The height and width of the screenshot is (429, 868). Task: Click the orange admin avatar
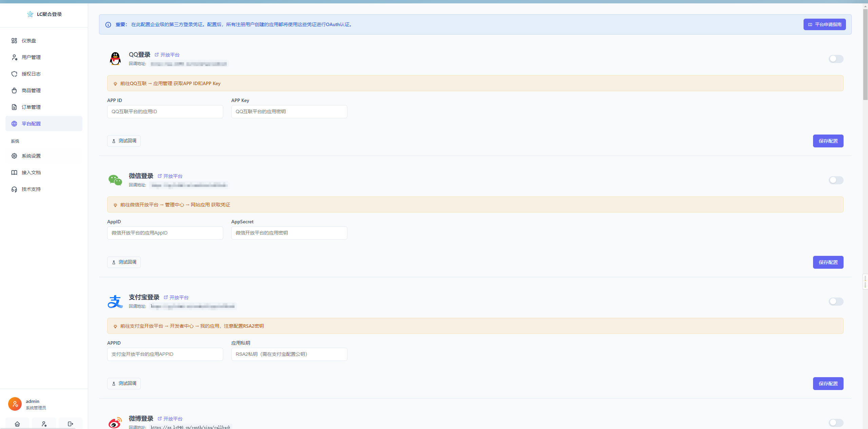(x=15, y=404)
